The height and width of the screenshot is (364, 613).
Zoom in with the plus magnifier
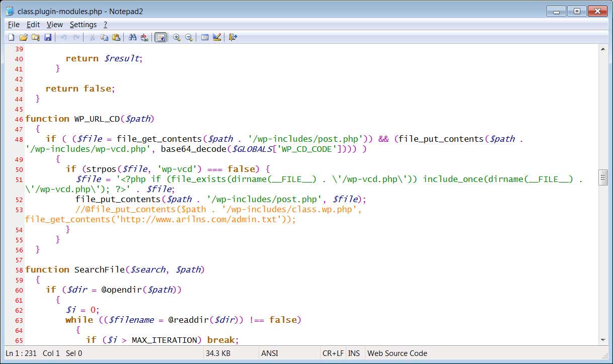tap(177, 37)
